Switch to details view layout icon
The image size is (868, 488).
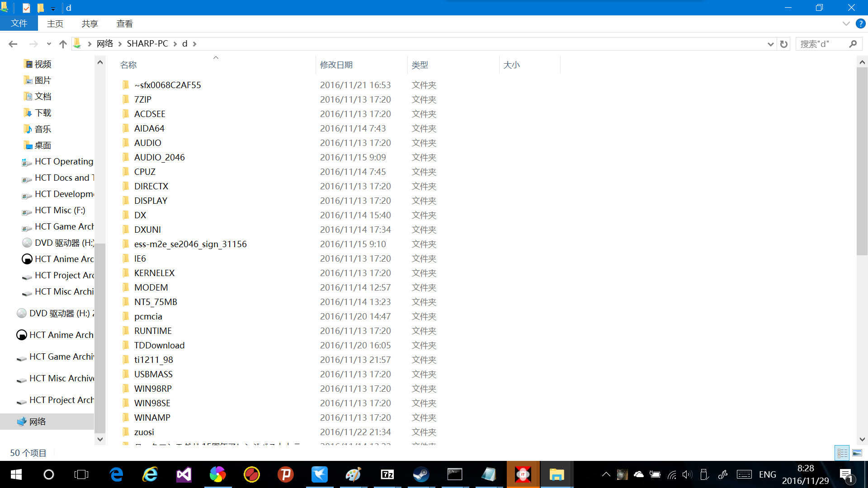(x=842, y=453)
